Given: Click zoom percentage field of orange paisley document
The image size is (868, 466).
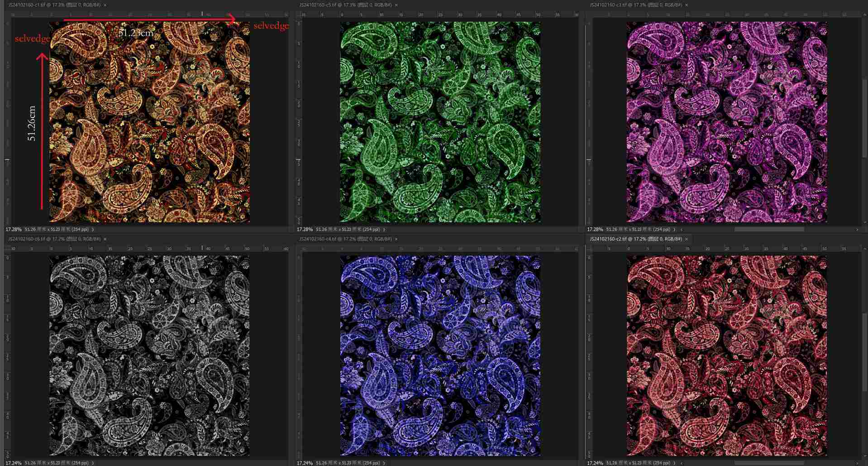Looking at the screenshot, I should click(13, 230).
